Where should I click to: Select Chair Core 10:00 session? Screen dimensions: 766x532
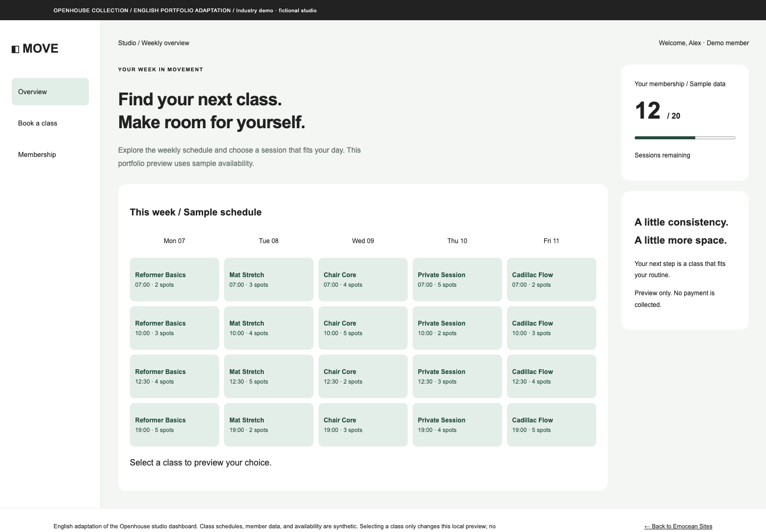pyautogui.click(x=363, y=328)
